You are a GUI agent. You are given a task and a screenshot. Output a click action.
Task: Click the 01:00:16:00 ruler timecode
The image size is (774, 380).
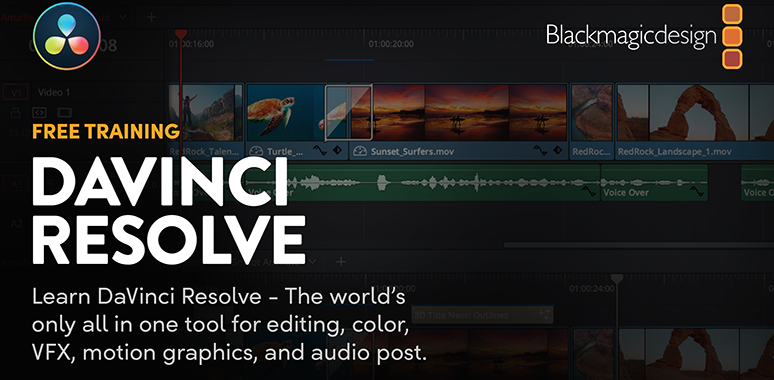(191, 44)
